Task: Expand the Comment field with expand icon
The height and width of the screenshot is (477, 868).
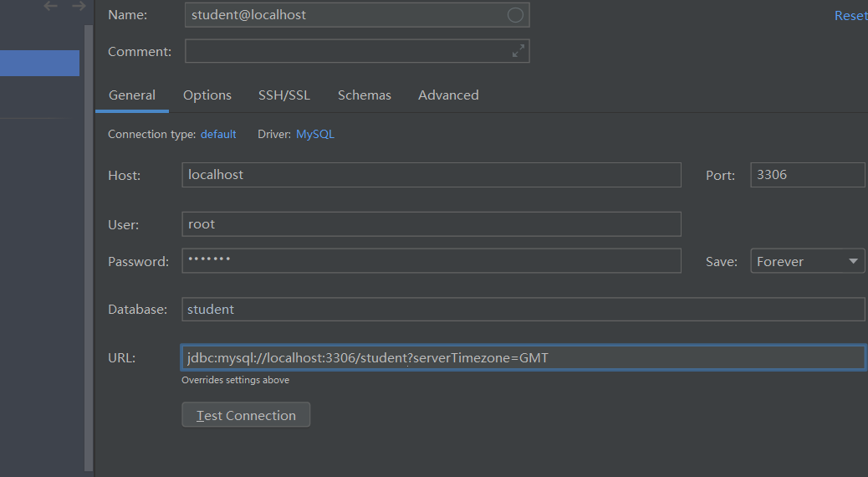Action: (x=518, y=51)
